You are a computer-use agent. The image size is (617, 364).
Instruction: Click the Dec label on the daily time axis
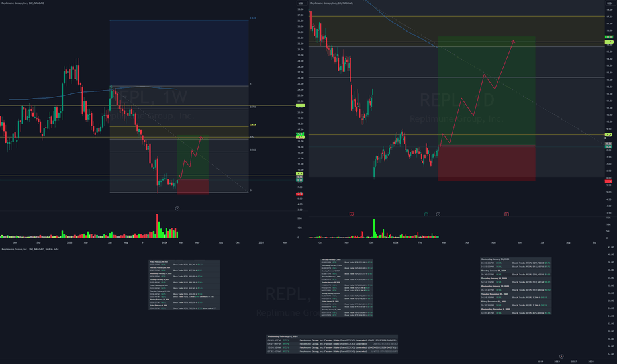click(371, 242)
